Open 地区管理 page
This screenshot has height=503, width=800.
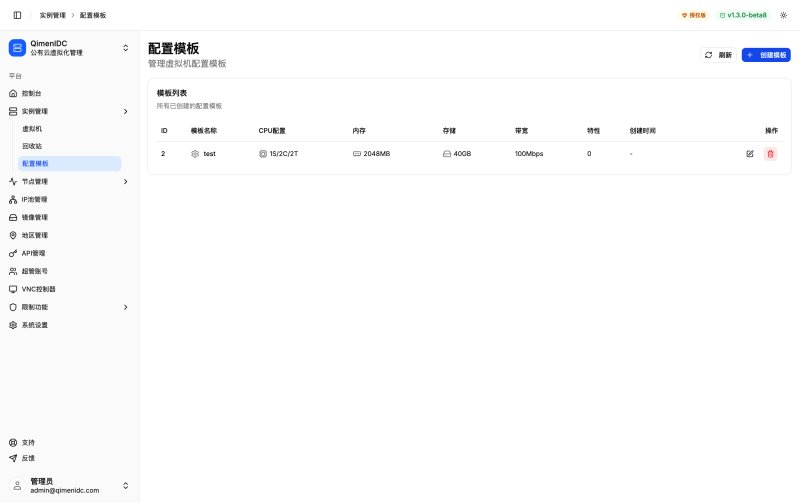click(68, 235)
